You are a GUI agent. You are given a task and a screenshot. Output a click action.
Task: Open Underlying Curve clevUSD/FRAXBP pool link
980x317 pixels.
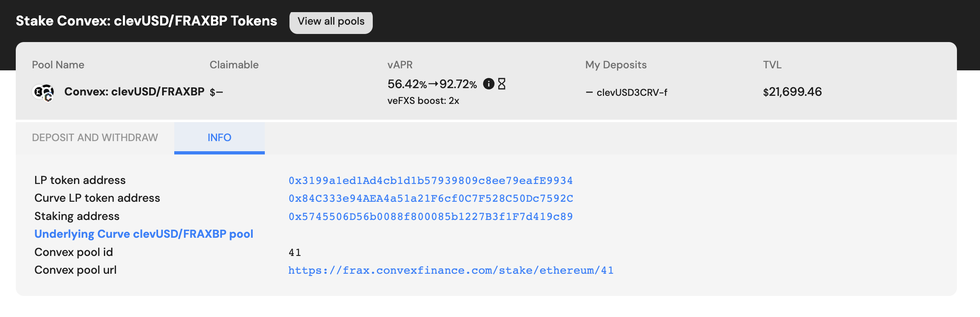coord(144,234)
